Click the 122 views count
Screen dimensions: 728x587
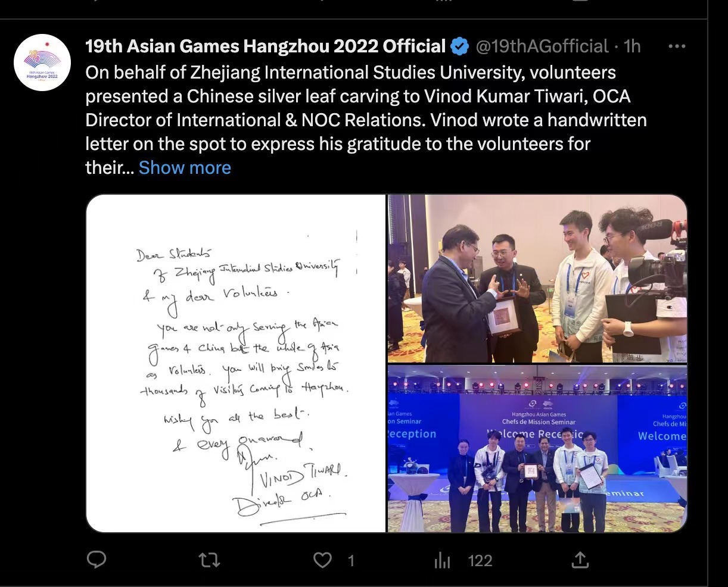(x=480, y=561)
